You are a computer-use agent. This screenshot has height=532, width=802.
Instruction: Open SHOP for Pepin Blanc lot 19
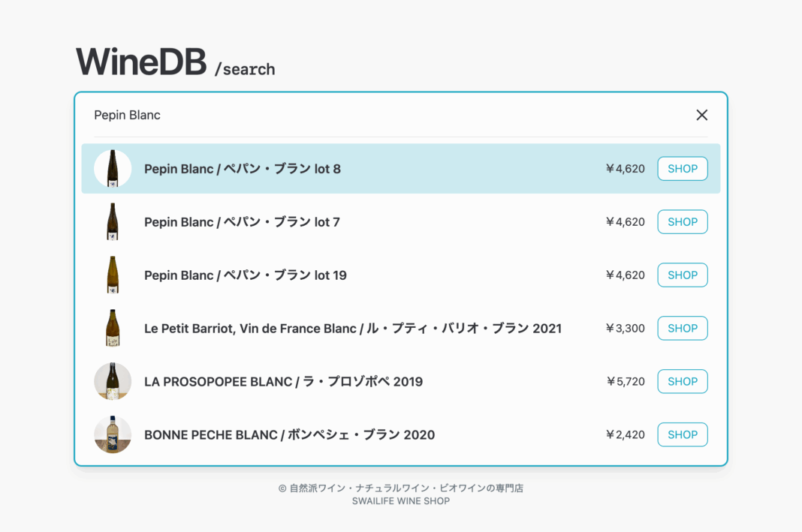click(682, 275)
